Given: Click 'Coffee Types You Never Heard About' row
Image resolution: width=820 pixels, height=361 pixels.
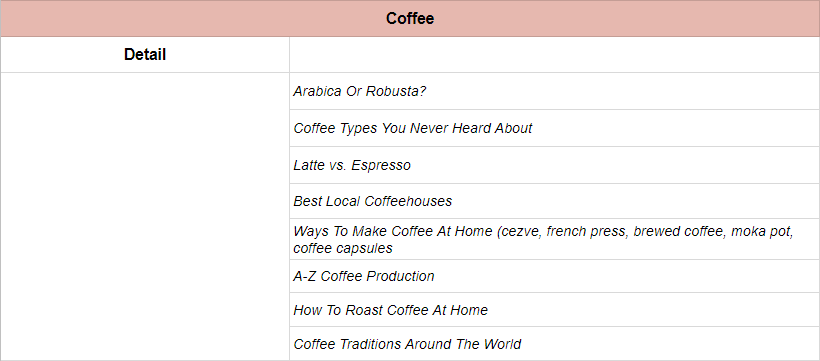Looking at the screenshot, I should 554,128.
